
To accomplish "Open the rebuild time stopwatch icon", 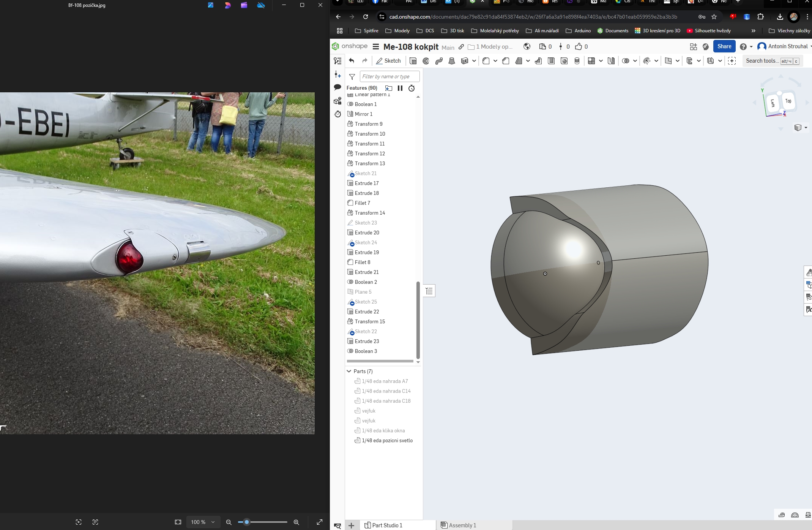I will (x=412, y=88).
